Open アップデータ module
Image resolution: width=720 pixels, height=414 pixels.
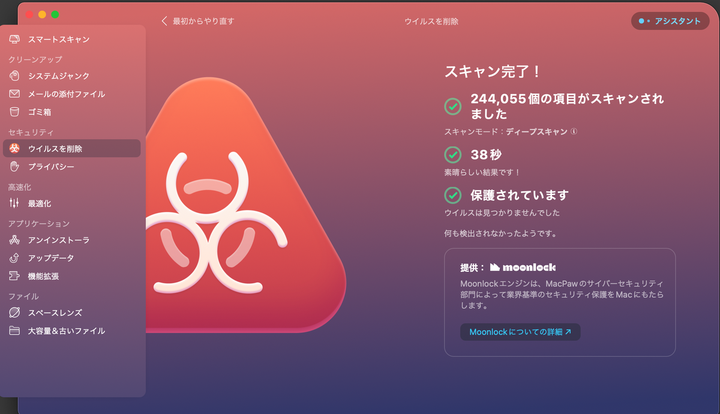(51, 258)
